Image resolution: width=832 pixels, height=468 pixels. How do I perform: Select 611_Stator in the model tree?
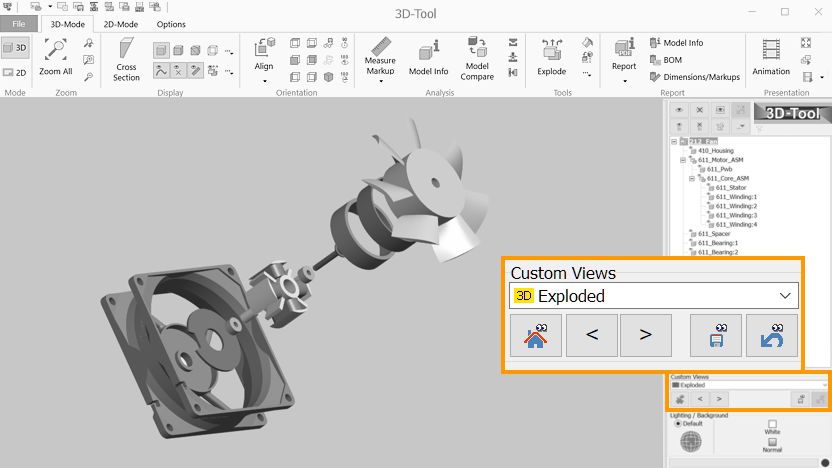730,187
